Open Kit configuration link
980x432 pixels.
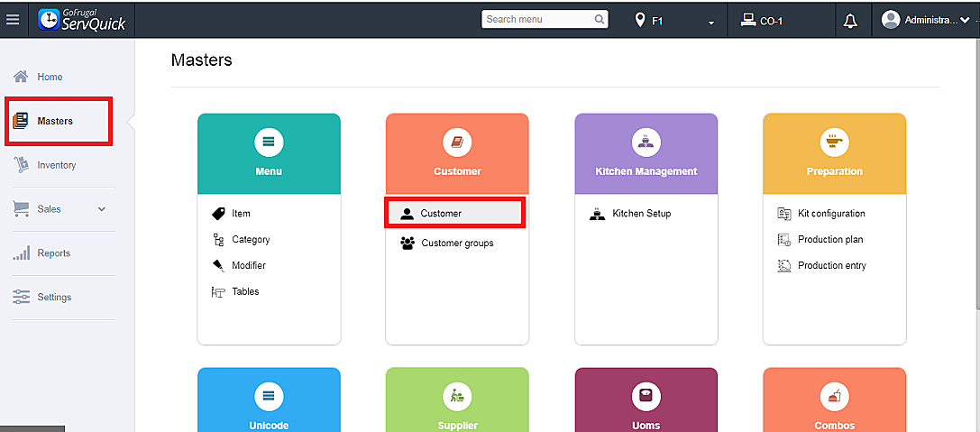(831, 214)
